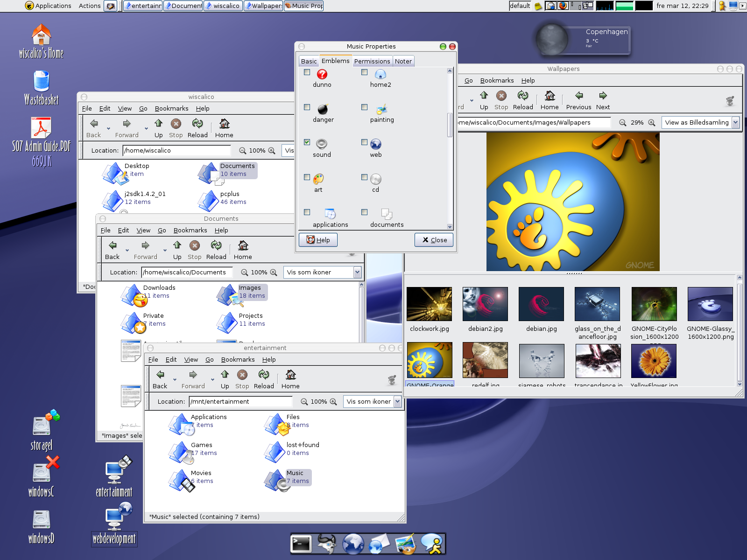This screenshot has height=560, width=747.
Task: Zoom out in the entertainment window
Action: pyautogui.click(x=304, y=401)
